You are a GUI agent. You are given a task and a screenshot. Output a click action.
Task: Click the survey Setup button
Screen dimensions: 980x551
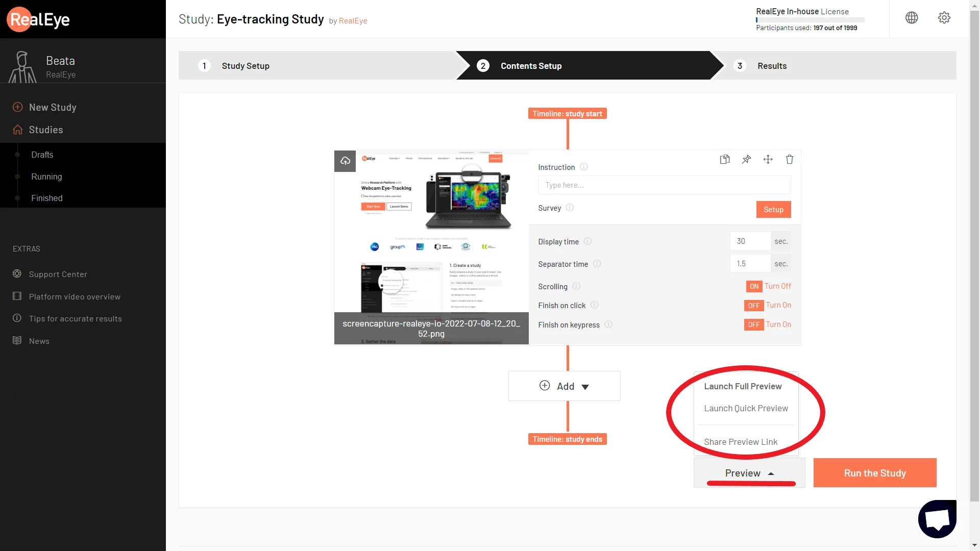773,209
